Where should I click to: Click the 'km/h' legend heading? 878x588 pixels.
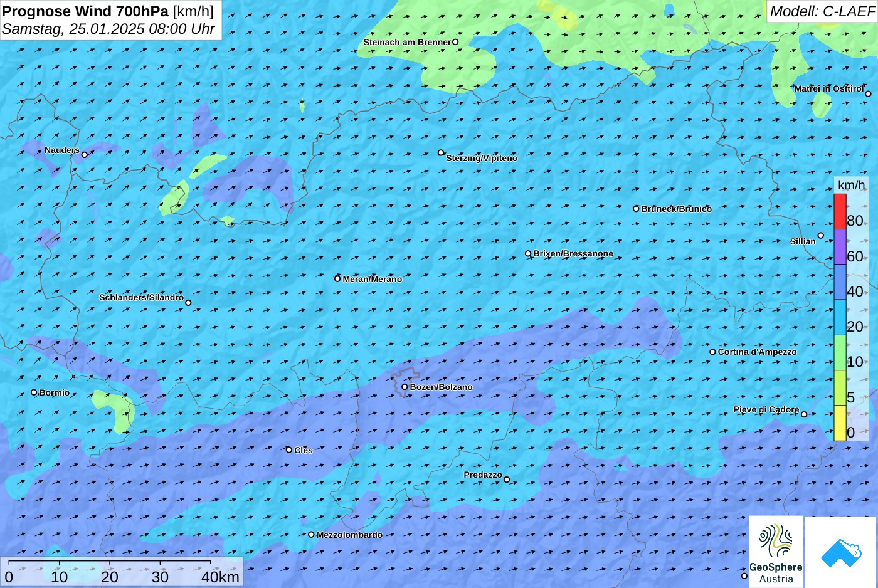[x=852, y=185]
